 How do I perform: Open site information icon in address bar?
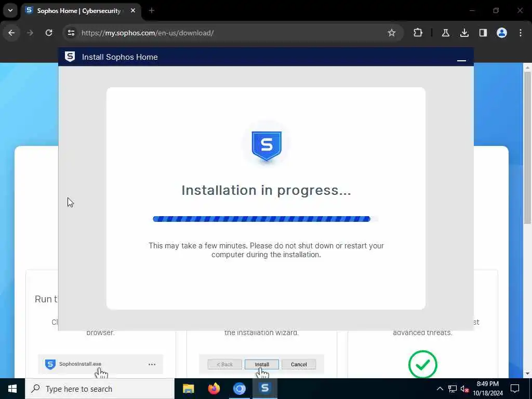coord(71,33)
